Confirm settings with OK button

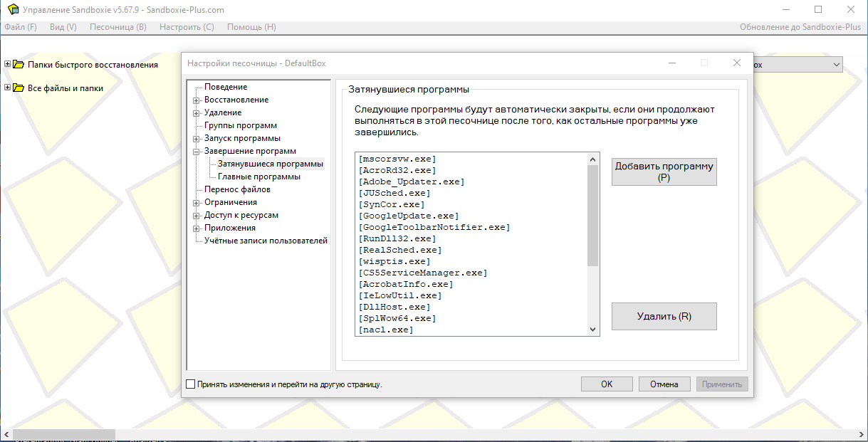pos(607,384)
